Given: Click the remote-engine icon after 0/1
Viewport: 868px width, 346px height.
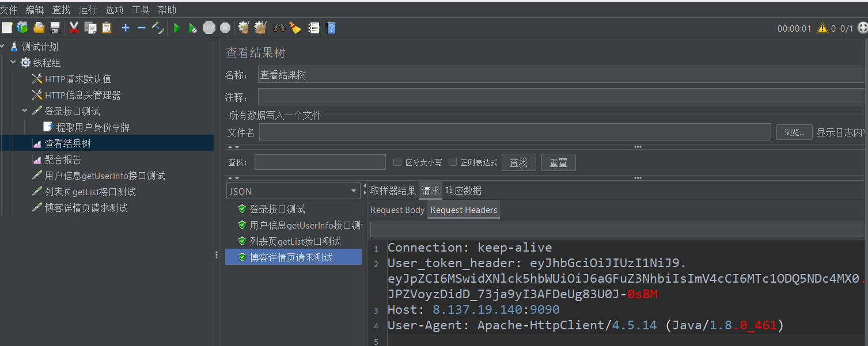Looking at the screenshot, I should click(x=862, y=28).
